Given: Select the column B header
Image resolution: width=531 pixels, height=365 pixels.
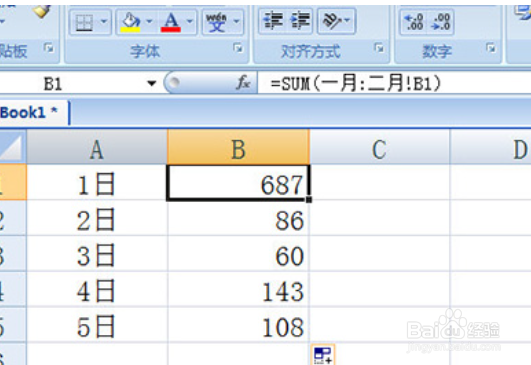Looking at the screenshot, I should pos(238,147).
